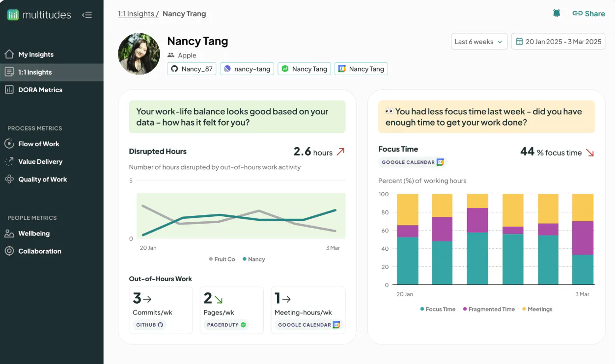The height and width of the screenshot is (364, 615).
Task: Click the Share link button
Action: [x=588, y=14]
